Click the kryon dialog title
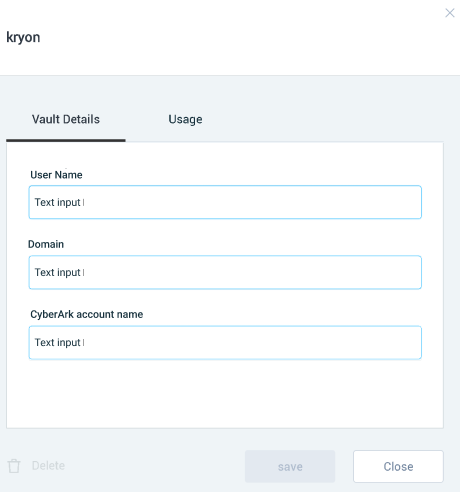 click(x=23, y=37)
